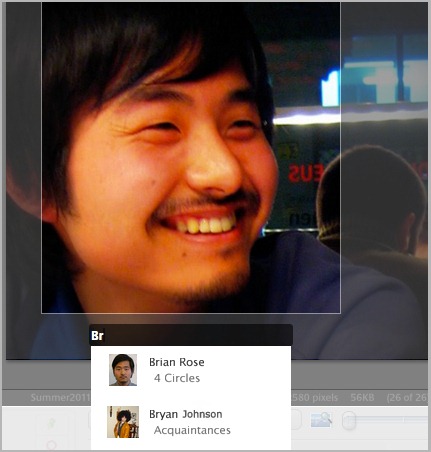Click the Summer2011 filename in status bar
This screenshot has width=431, height=452.
(60, 397)
